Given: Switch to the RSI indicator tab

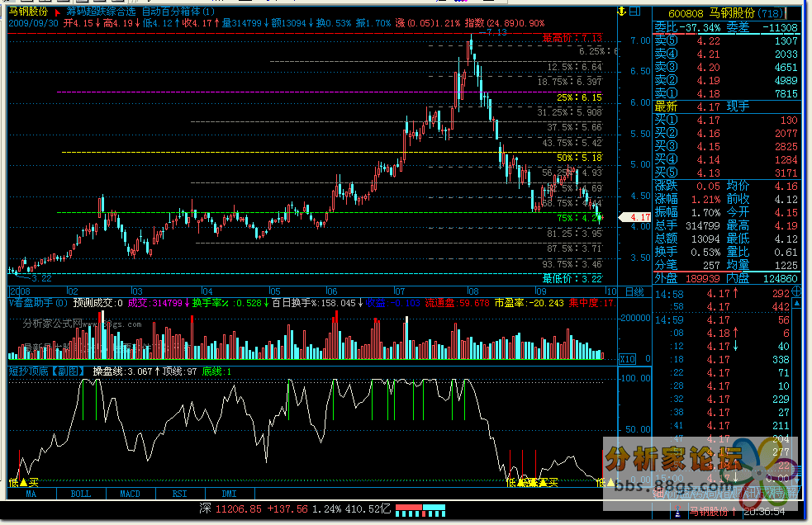Looking at the screenshot, I should pos(180,494).
